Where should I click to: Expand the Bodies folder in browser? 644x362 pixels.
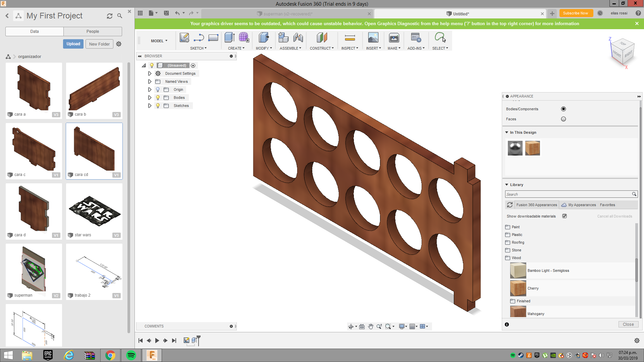point(150,97)
